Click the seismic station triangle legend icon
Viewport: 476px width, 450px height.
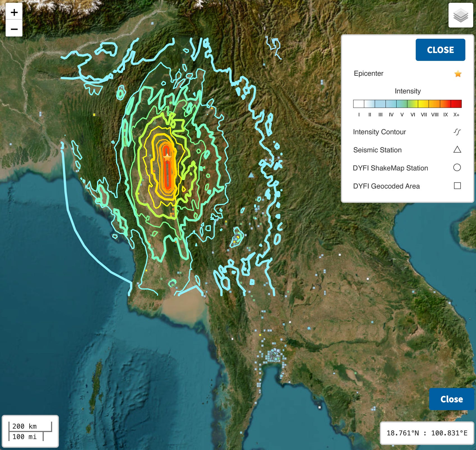(x=457, y=150)
